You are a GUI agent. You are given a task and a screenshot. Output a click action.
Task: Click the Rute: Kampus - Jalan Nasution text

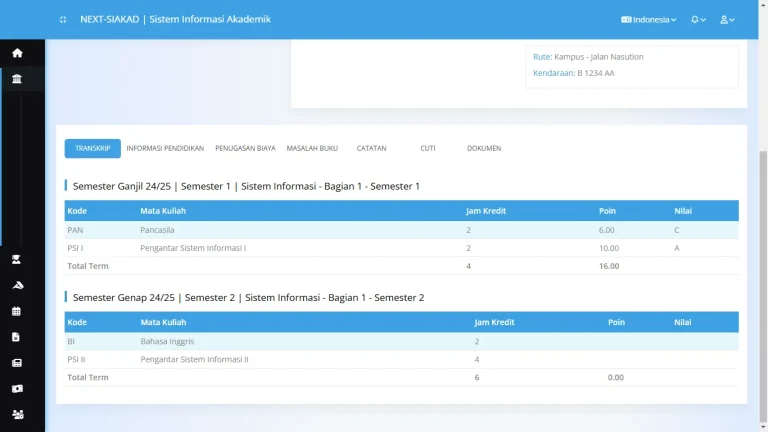[x=588, y=57]
